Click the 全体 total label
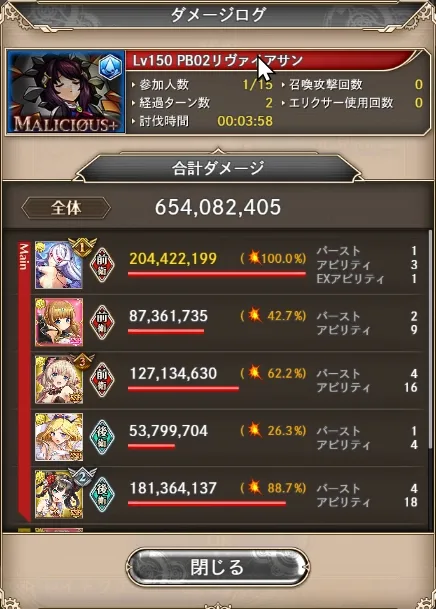The image size is (436, 609). tap(66, 208)
